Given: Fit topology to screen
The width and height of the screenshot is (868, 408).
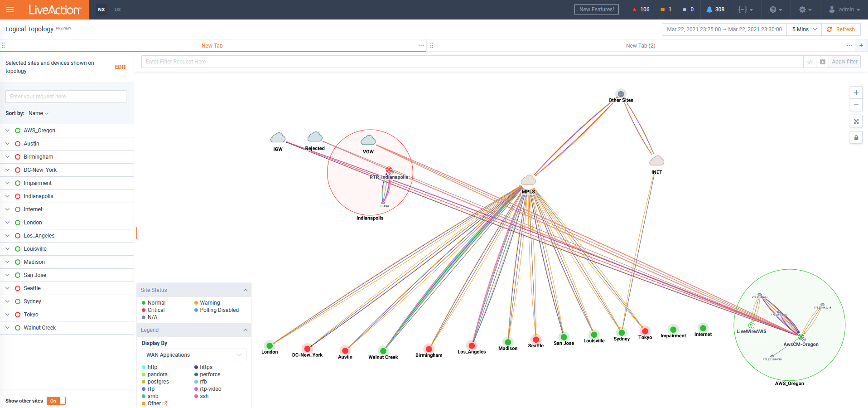Looking at the screenshot, I should (x=856, y=121).
